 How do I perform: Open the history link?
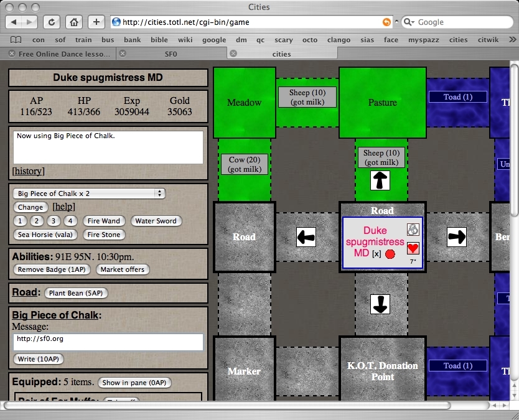click(28, 171)
